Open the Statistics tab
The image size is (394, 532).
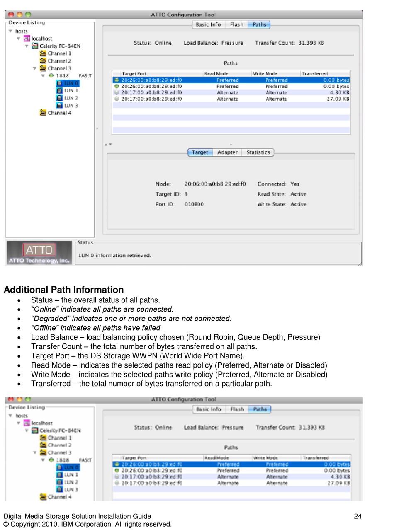click(x=258, y=152)
